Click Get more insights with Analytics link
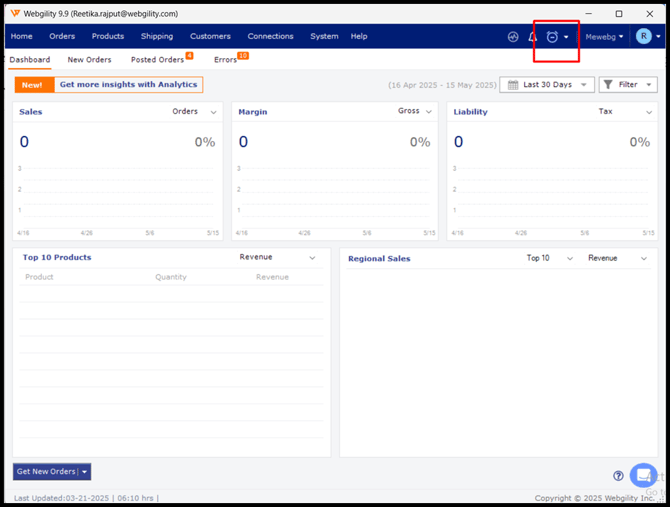The width and height of the screenshot is (670, 507). pyautogui.click(x=128, y=85)
